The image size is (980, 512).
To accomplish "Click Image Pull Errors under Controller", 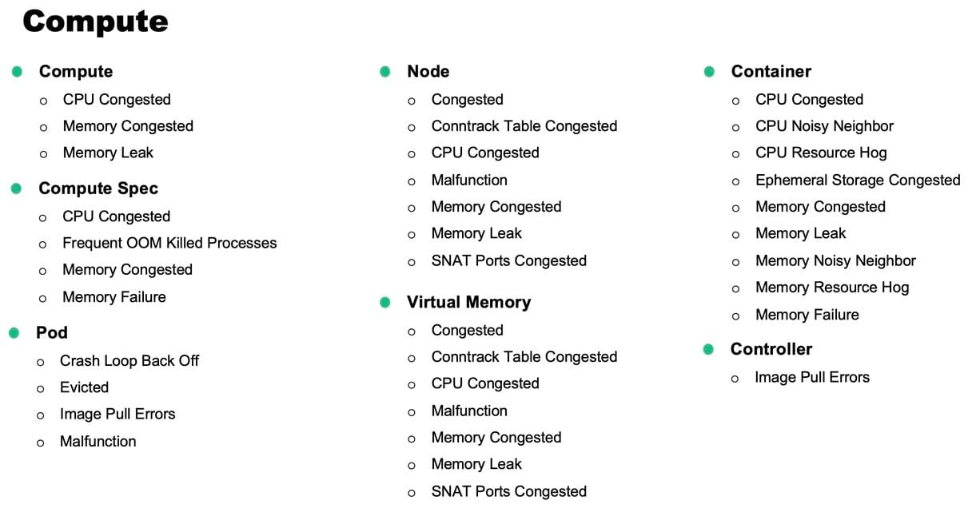I will [812, 377].
